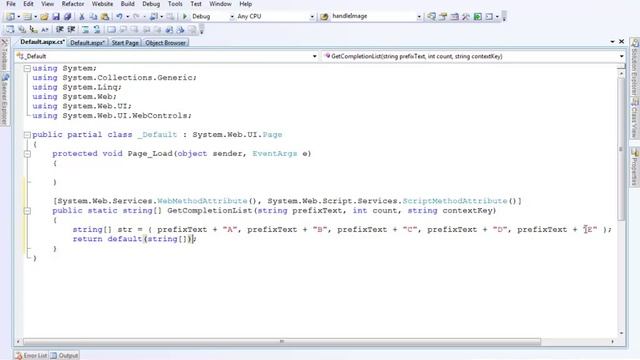The image size is (640, 360).
Task: Save the current file with floppy icon
Action: (x=56, y=17)
